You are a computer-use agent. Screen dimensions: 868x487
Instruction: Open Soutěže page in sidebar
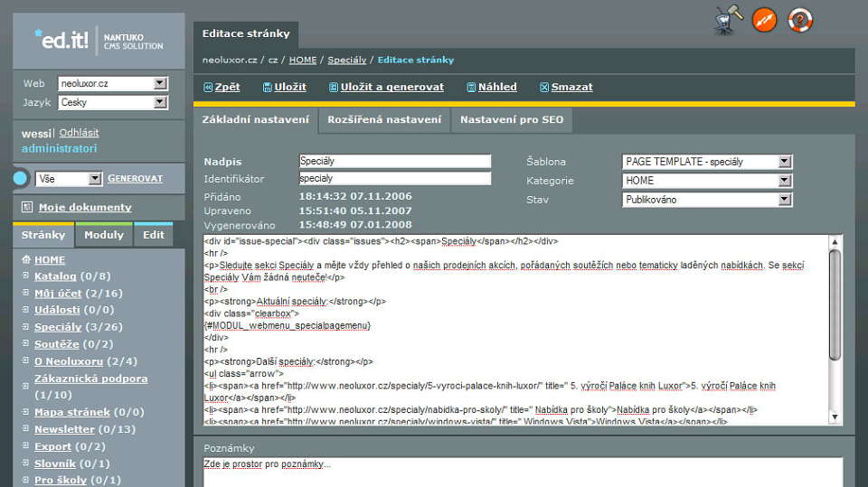point(57,344)
